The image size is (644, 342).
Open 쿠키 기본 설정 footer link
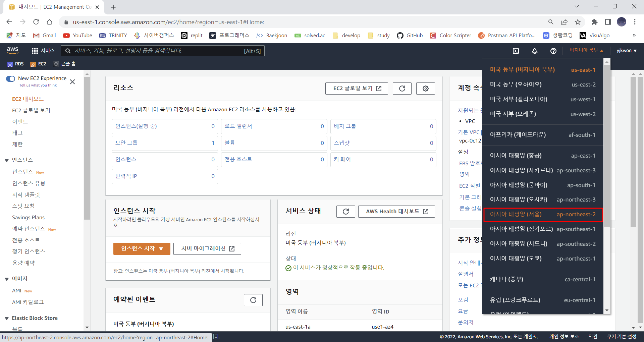(x=622, y=337)
